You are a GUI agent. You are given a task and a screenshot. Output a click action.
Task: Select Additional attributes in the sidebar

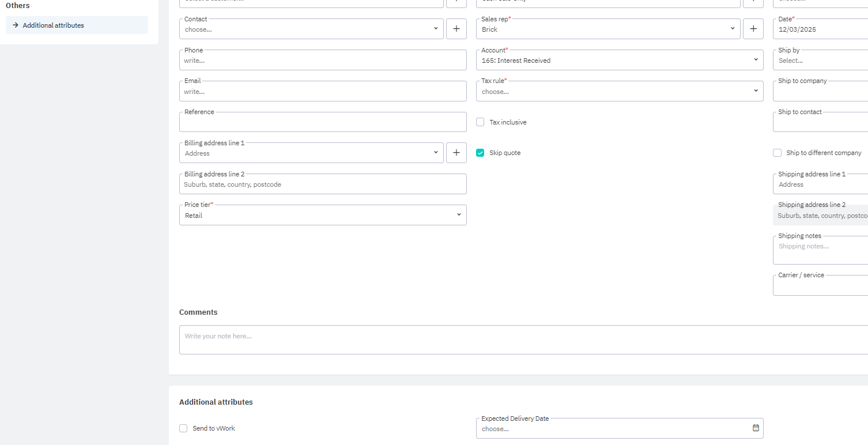(54, 25)
